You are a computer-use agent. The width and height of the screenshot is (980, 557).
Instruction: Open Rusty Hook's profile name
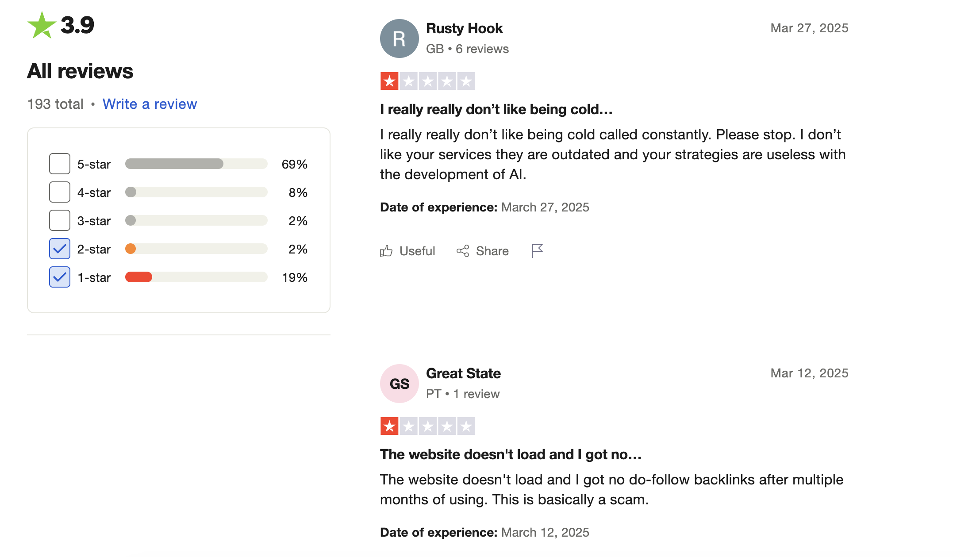tap(464, 28)
